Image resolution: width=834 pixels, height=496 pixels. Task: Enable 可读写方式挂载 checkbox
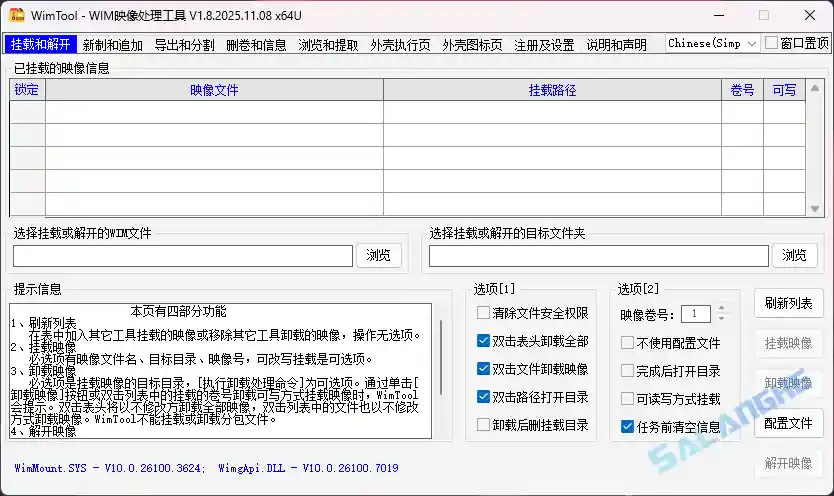[628, 398]
